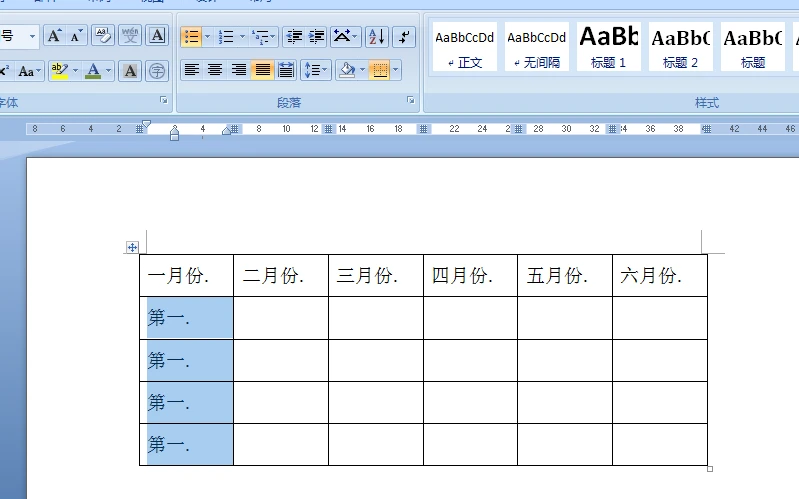799x499 pixels.
Task: Click the Increase Indent icon
Action: pos(317,37)
